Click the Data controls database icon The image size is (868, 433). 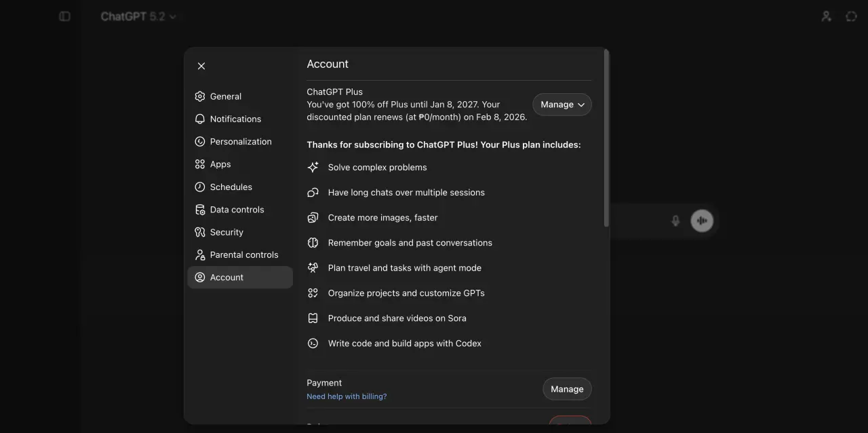point(200,210)
